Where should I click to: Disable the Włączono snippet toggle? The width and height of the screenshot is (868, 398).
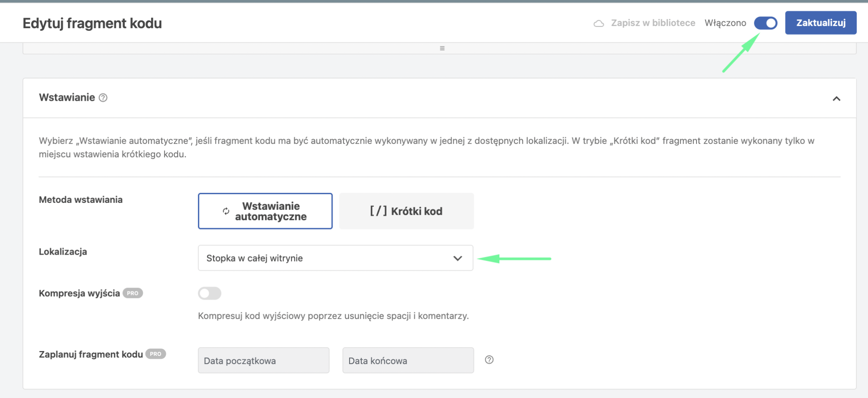(765, 23)
